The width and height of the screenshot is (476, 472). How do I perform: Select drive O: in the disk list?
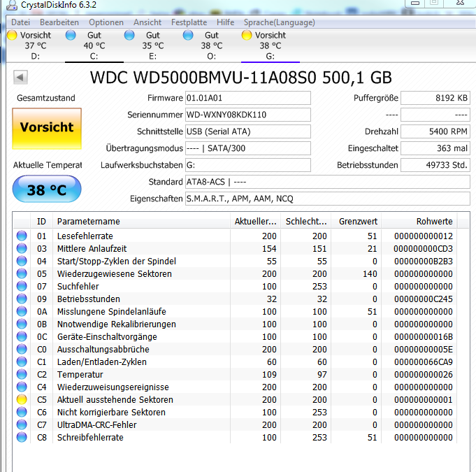[x=212, y=45]
